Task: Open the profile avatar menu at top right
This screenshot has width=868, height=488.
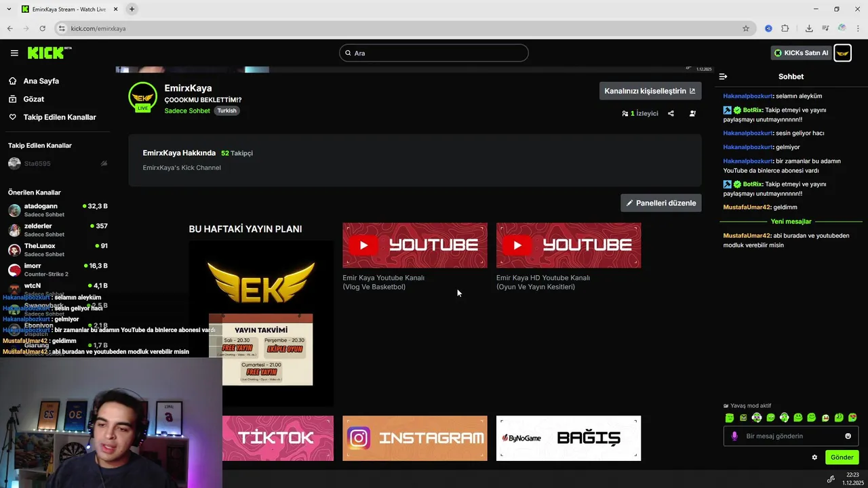Action: [842, 53]
